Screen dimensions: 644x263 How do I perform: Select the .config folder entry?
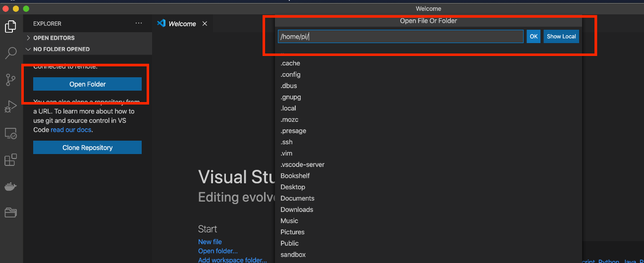pyautogui.click(x=429, y=75)
